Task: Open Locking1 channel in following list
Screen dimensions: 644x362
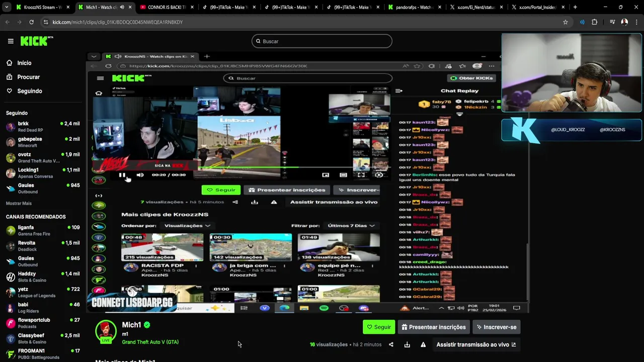Action: 43,173
